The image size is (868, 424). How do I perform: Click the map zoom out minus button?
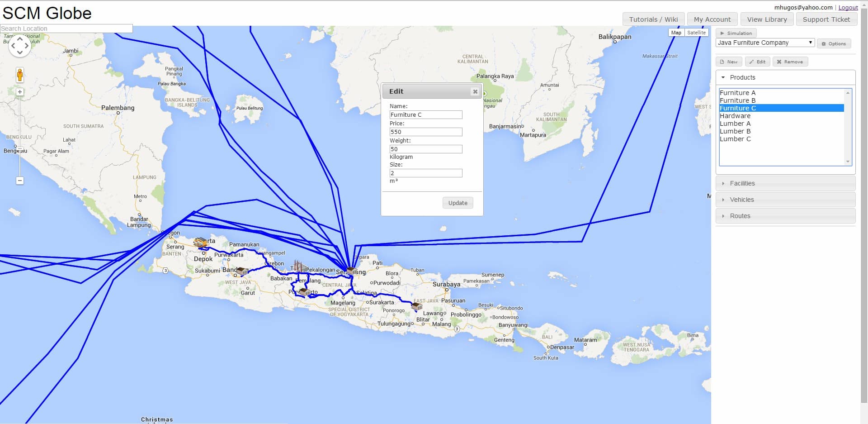[x=20, y=181]
